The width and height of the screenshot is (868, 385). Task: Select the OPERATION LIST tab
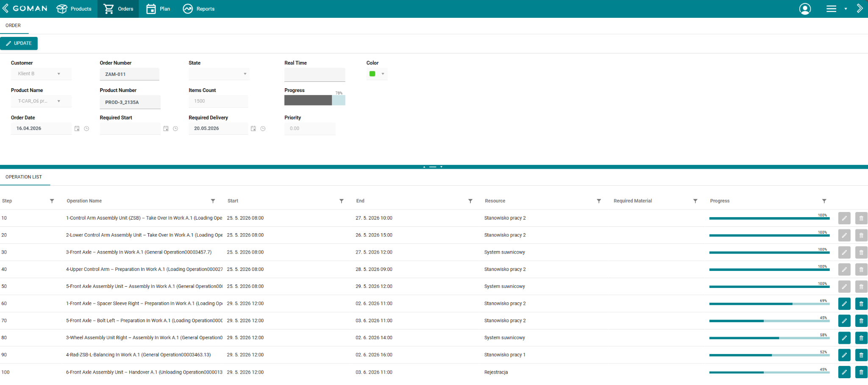[24, 177]
